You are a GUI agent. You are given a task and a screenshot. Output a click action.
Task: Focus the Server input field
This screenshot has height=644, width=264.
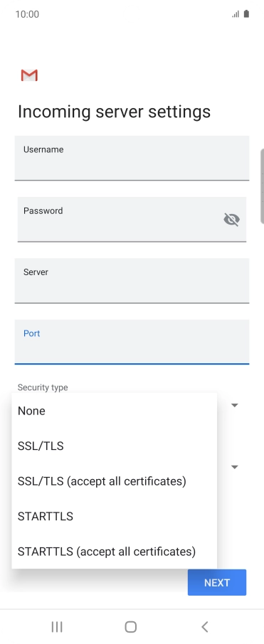(x=132, y=281)
